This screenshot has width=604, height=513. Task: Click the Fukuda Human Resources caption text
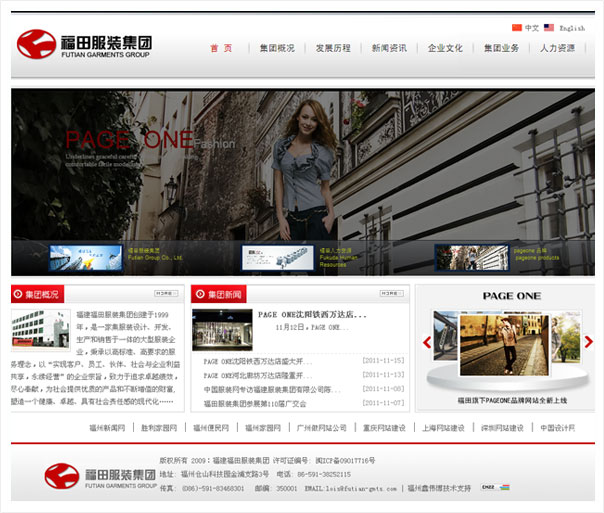[339, 258]
